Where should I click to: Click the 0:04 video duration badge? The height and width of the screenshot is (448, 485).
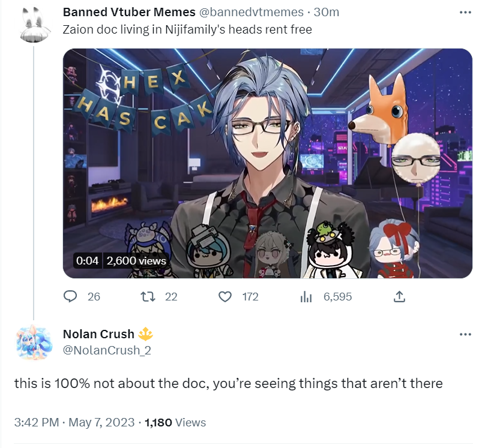coord(87,261)
